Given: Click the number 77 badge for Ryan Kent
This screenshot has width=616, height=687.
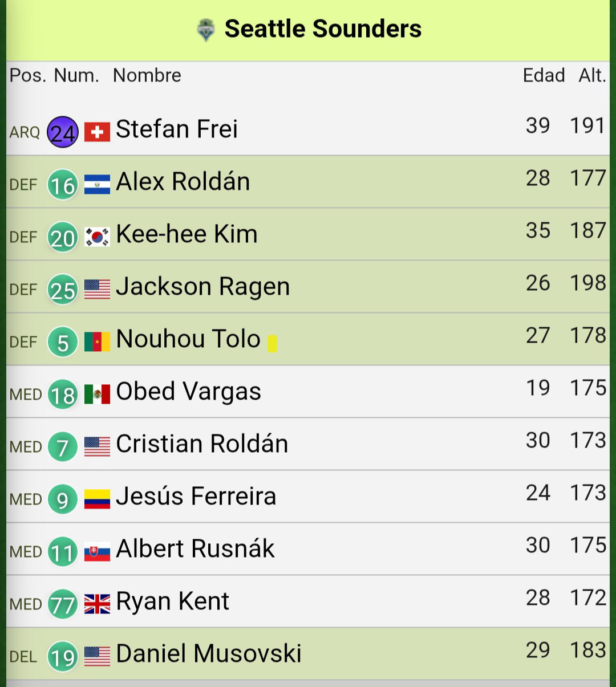Looking at the screenshot, I should (x=63, y=604).
